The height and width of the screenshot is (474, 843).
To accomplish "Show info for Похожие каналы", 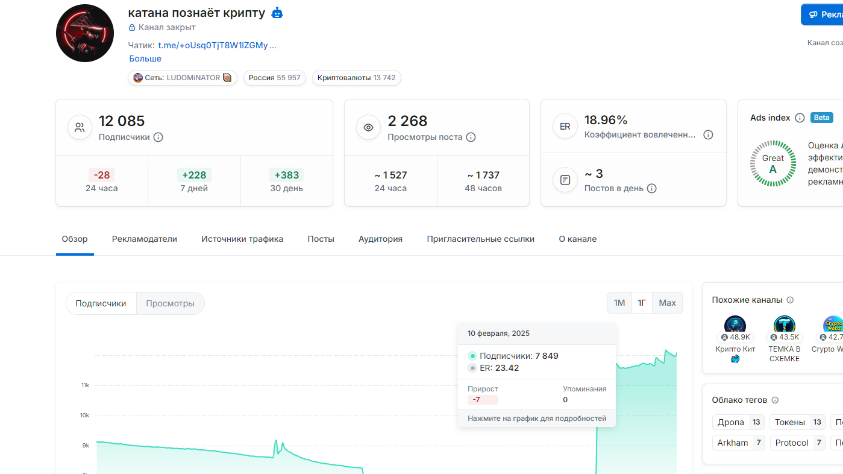I will click(790, 300).
